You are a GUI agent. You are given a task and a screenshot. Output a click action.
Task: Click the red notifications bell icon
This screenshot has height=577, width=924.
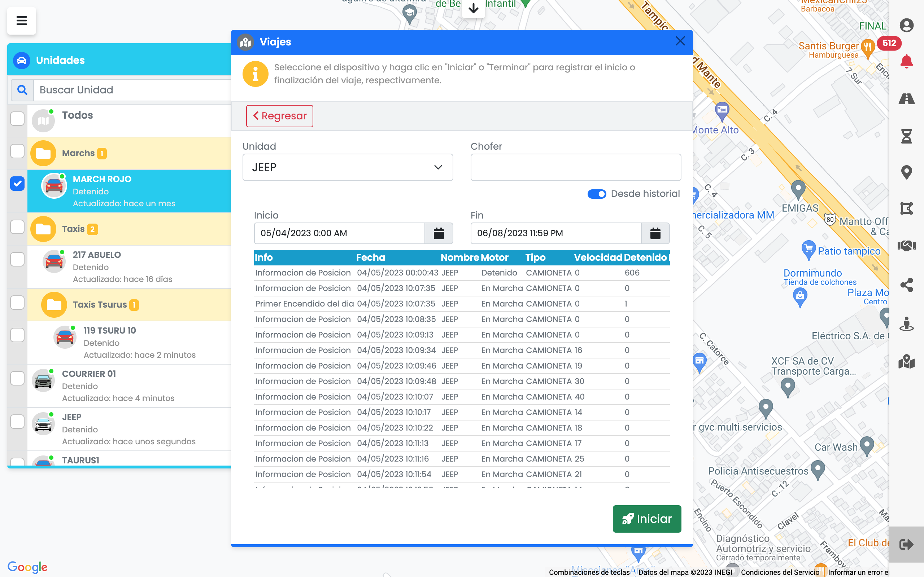click(906, 61)
